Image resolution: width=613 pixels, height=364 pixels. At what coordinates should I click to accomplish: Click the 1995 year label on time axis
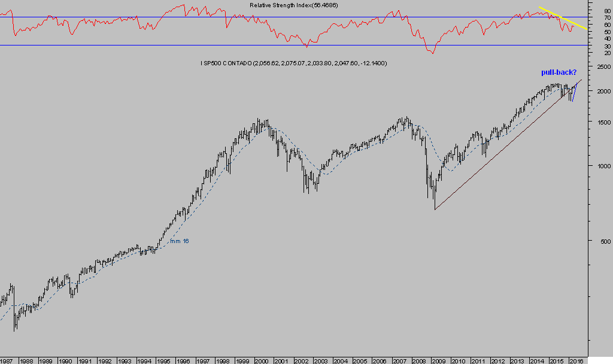click(x=163, y=361)
